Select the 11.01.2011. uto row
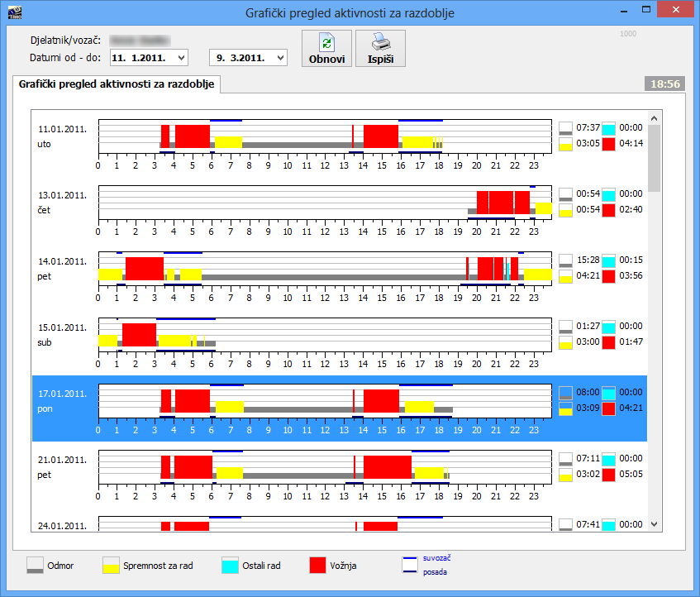 340,144
